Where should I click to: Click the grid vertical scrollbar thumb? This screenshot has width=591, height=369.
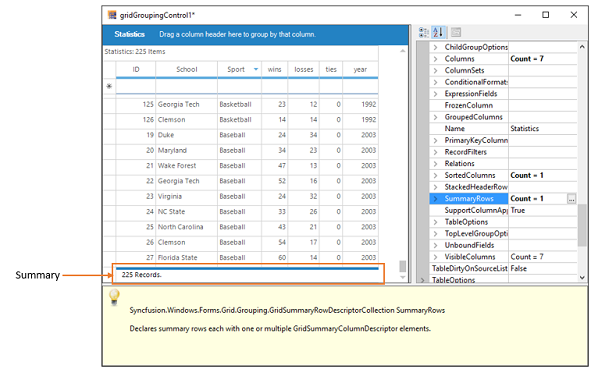click(x=403, y=266)
